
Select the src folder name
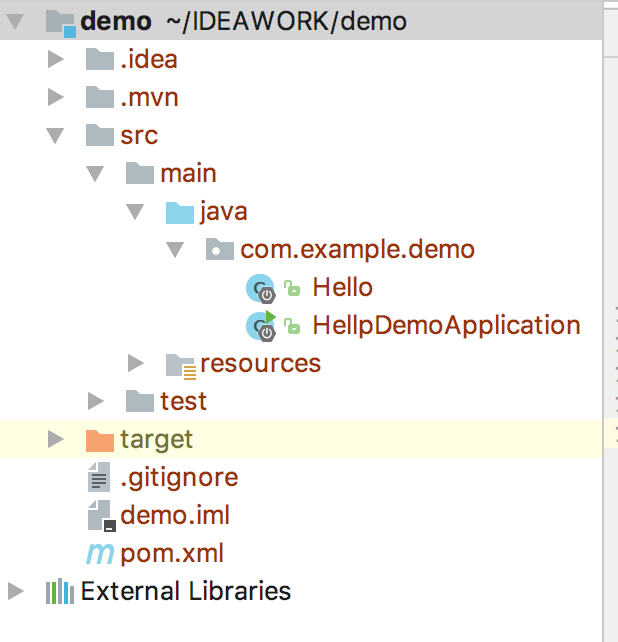click(139, 136)
